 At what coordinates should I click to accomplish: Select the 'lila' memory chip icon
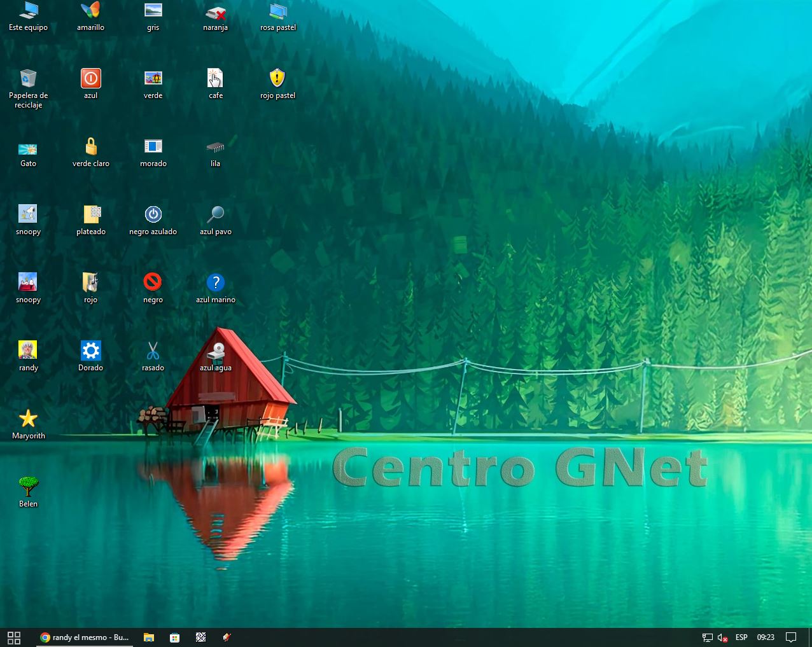(x=216, y=147)
